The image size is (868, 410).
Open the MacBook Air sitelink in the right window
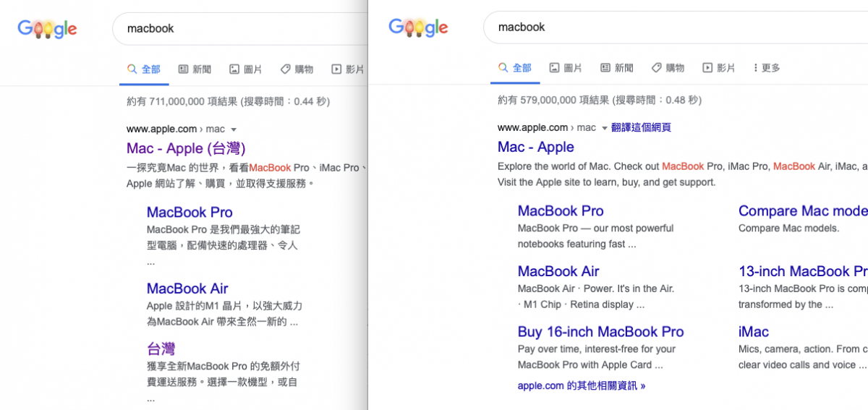coord(558,271)
